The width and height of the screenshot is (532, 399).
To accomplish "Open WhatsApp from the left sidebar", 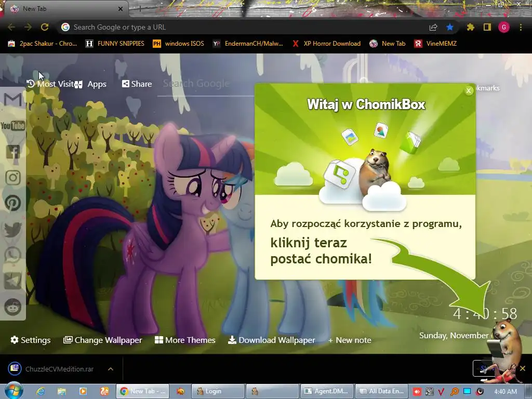I will (13, 255).
